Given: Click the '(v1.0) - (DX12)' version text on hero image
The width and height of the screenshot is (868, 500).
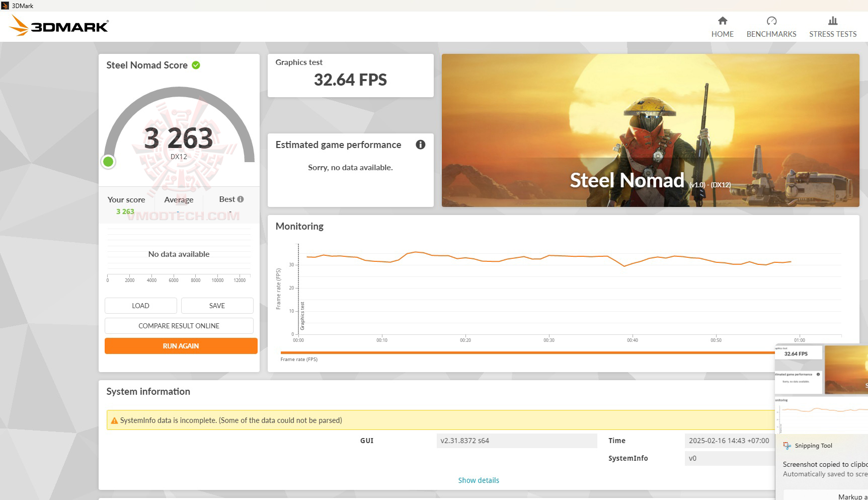Looking at the screenshot, I should pyautogui.click(x=710, y=185).
